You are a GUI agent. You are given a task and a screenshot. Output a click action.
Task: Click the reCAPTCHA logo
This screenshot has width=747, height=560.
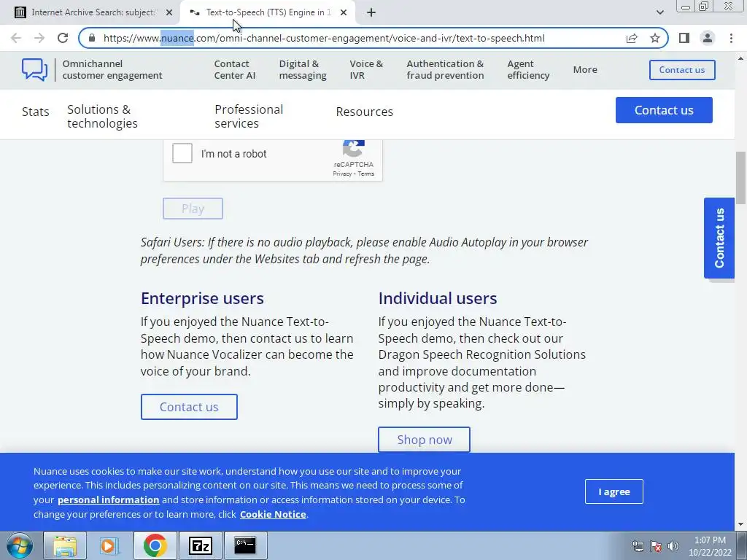(354, 148)
